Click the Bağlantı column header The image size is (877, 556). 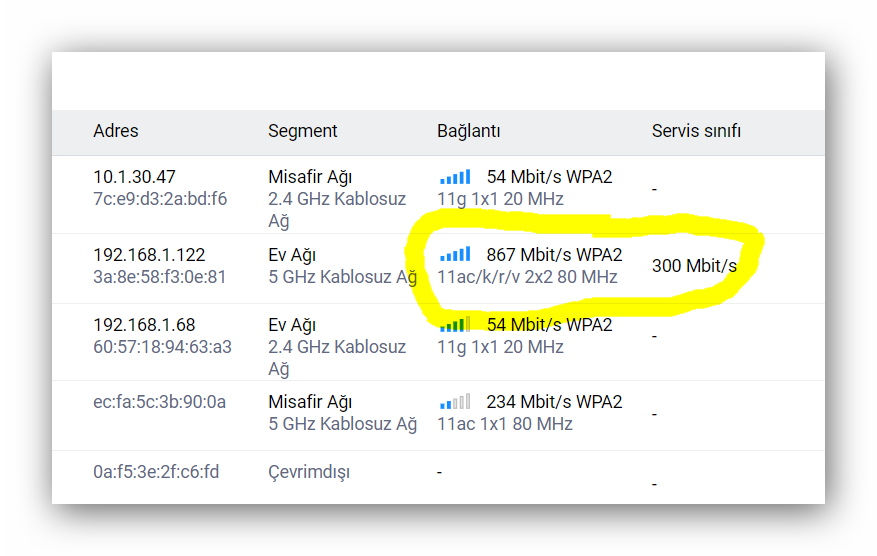click(x=469, y=131)
